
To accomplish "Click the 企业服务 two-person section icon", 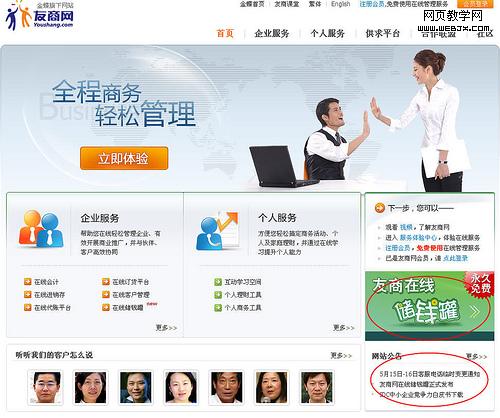I will point(41,230).
